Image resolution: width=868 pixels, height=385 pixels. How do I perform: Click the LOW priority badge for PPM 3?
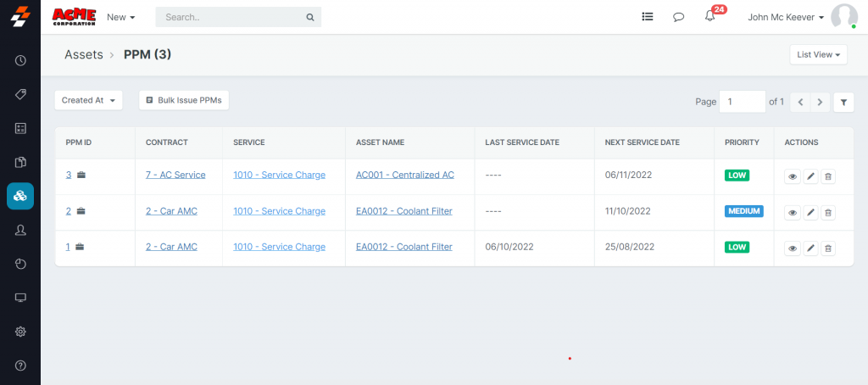[737, 175]
